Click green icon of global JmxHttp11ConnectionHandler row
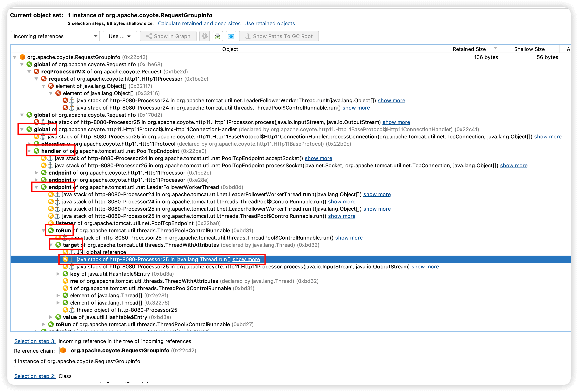 pos(29,129)
